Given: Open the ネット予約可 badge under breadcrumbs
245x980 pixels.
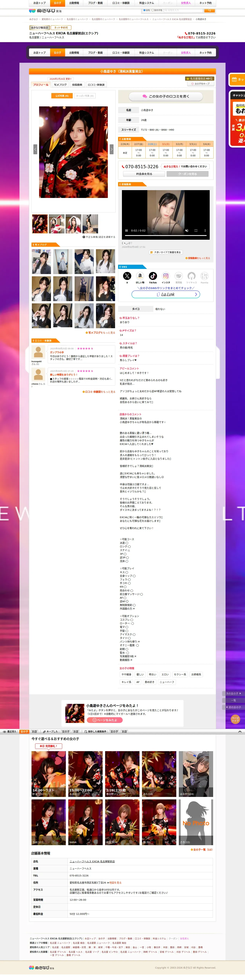Looking at the screenshot, I should click(61, 28).
